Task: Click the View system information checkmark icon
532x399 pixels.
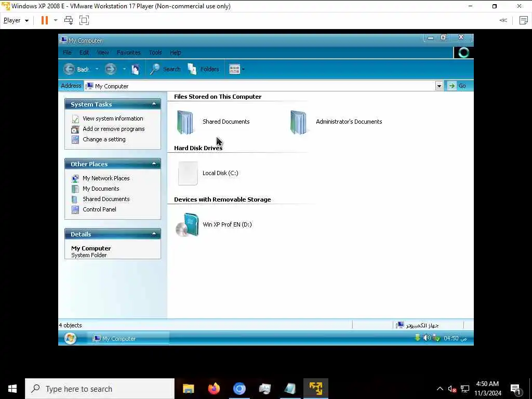Action: coord(75,119)
